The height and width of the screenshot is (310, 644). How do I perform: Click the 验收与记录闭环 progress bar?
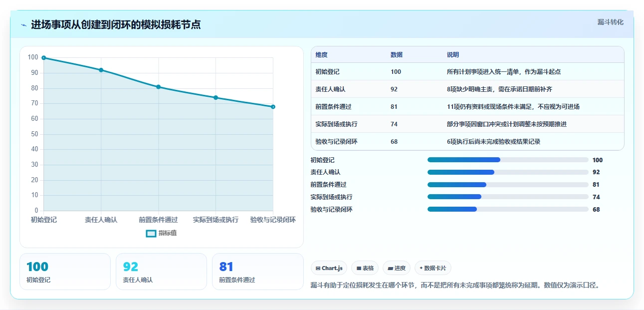(508, 209)
